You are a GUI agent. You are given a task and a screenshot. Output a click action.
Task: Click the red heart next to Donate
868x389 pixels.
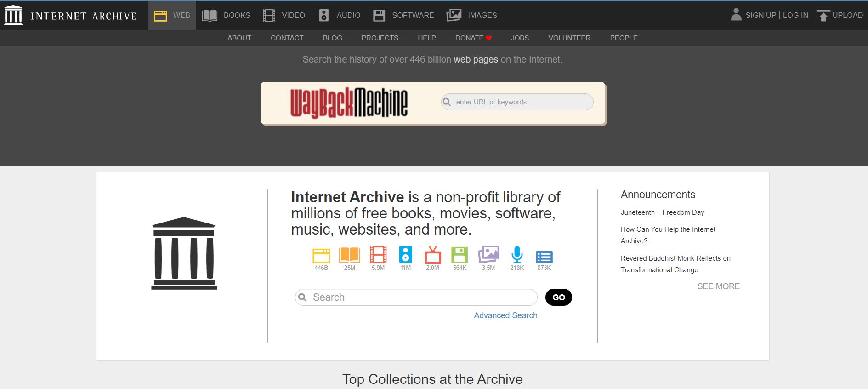point(489,38)
